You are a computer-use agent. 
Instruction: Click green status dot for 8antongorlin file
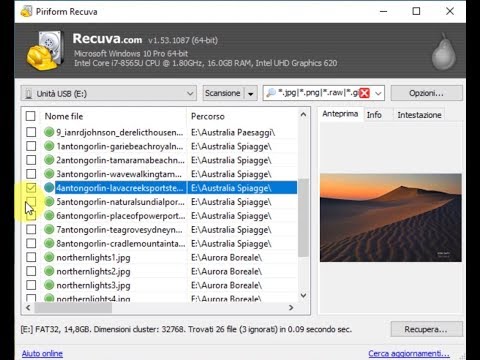point(49,243)
